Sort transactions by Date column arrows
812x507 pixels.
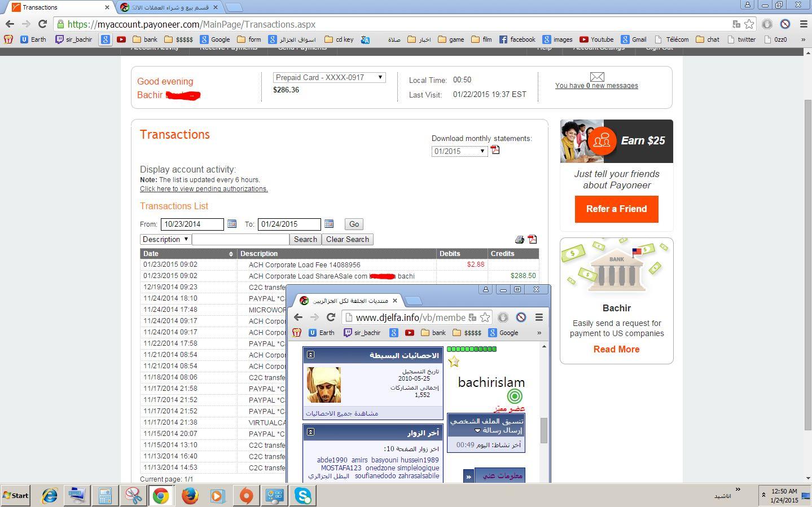[231, 254]
